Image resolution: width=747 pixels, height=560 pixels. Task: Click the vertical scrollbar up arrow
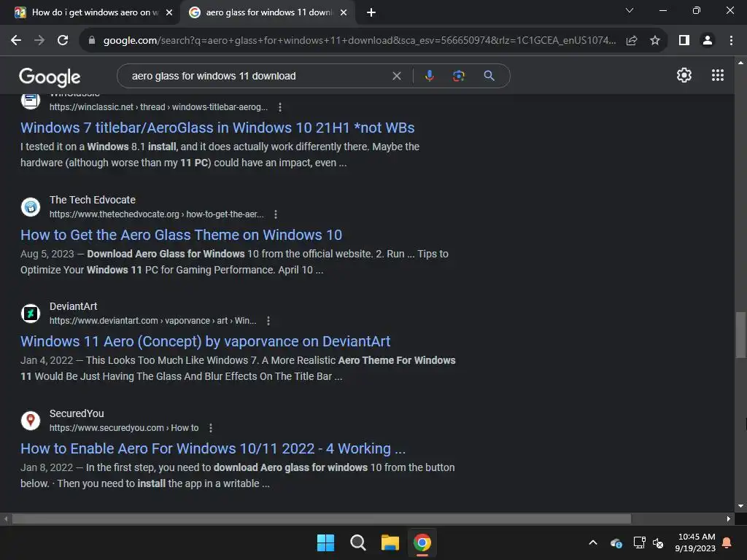[740, 63]
